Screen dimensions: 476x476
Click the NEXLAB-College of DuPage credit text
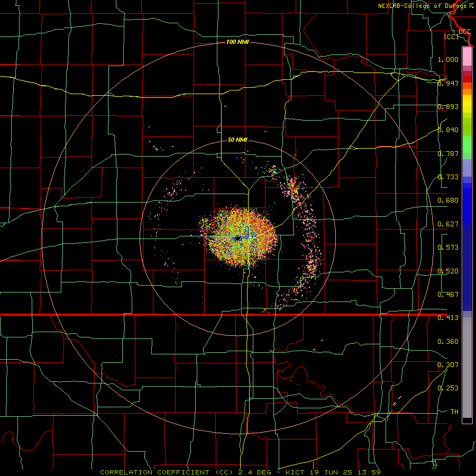click(423, 6)
